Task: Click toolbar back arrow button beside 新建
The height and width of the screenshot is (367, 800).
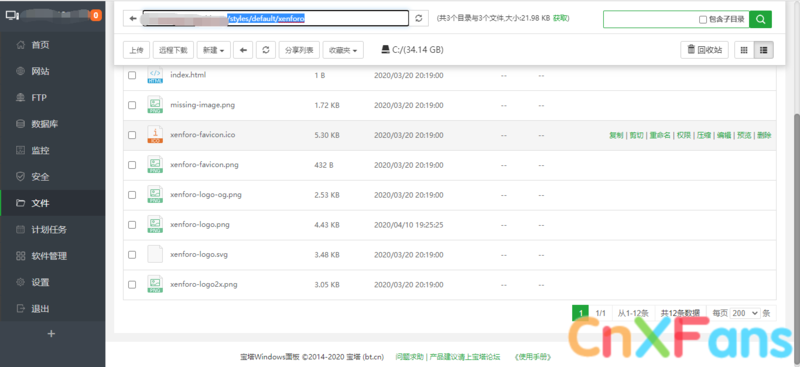Action: coord(243,50)
